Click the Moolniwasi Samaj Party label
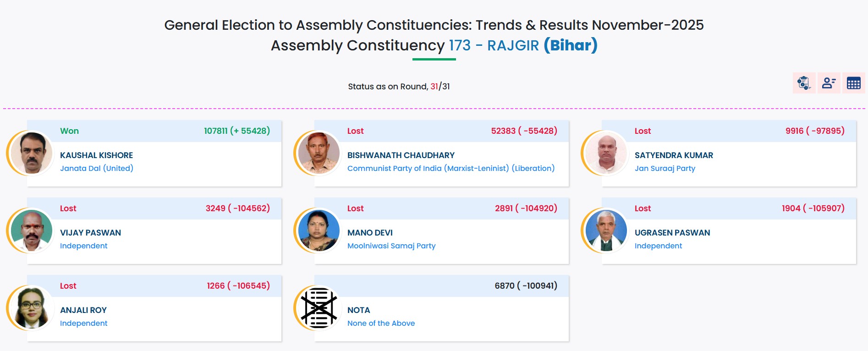868x351 pixels. (x=391, y=246)
